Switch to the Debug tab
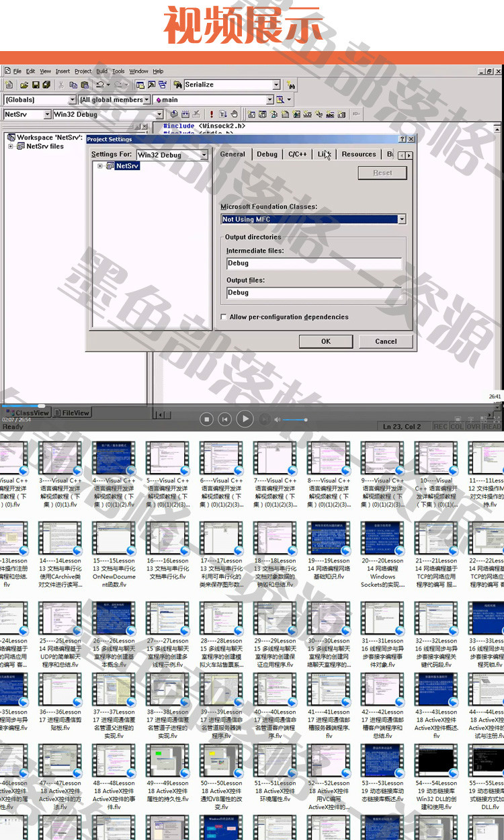Viewport: 504px width, 840px height. coord(267,154)
